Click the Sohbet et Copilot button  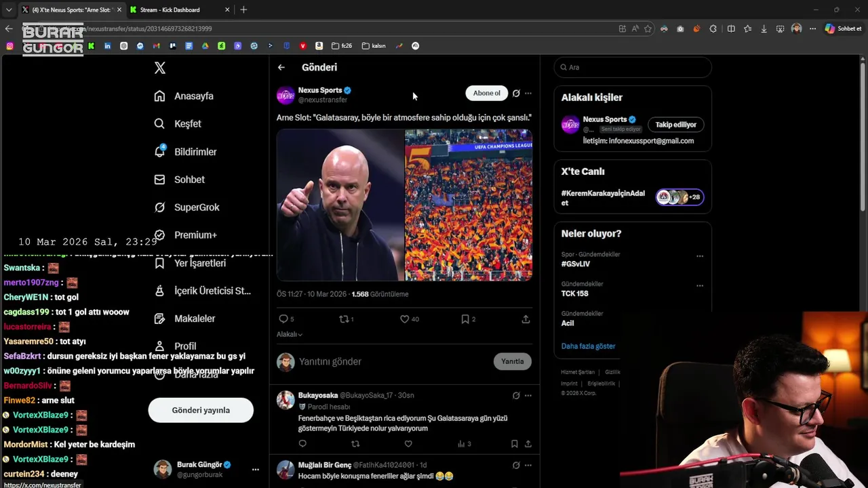(x=843, y=28)
